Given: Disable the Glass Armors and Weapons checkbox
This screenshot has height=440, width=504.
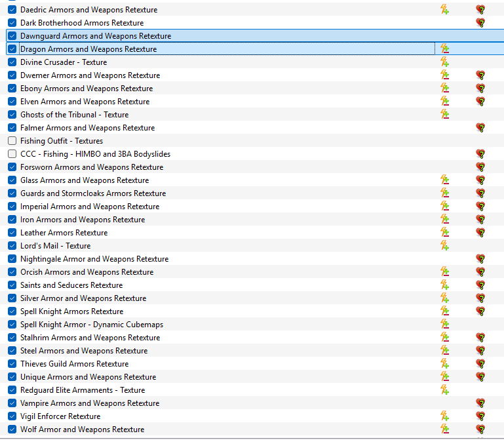Looking at the screenshot, I should pyautogui.click(x=12, y=180).
